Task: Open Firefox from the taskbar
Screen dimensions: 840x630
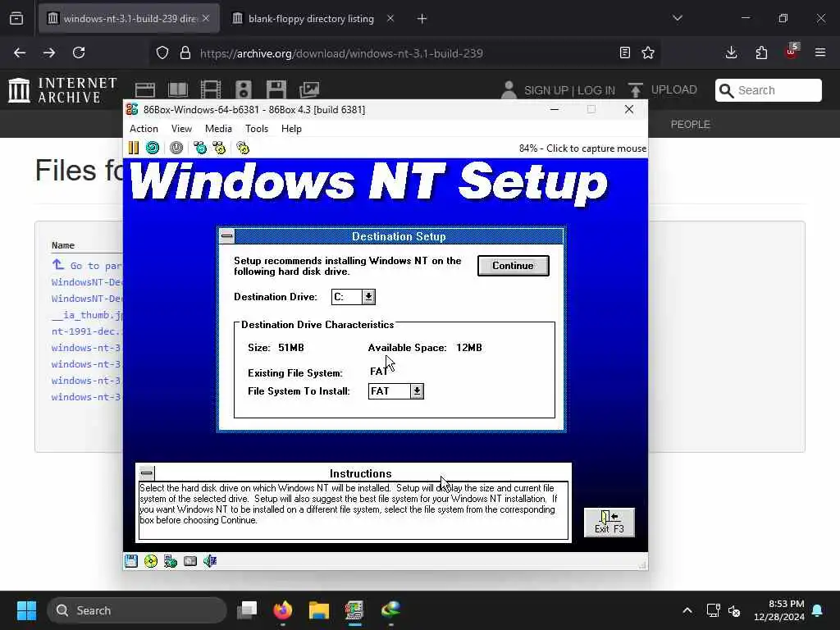Action: [x=283, y=610]
